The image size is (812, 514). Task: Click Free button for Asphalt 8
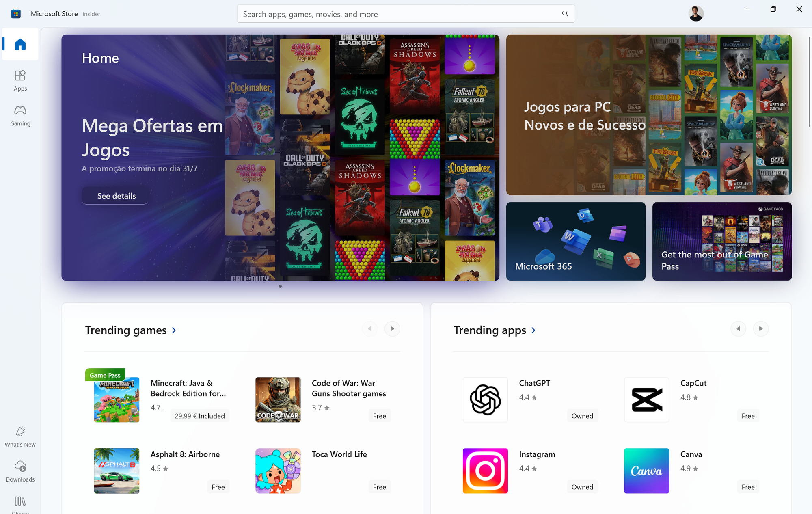point(218,487)
